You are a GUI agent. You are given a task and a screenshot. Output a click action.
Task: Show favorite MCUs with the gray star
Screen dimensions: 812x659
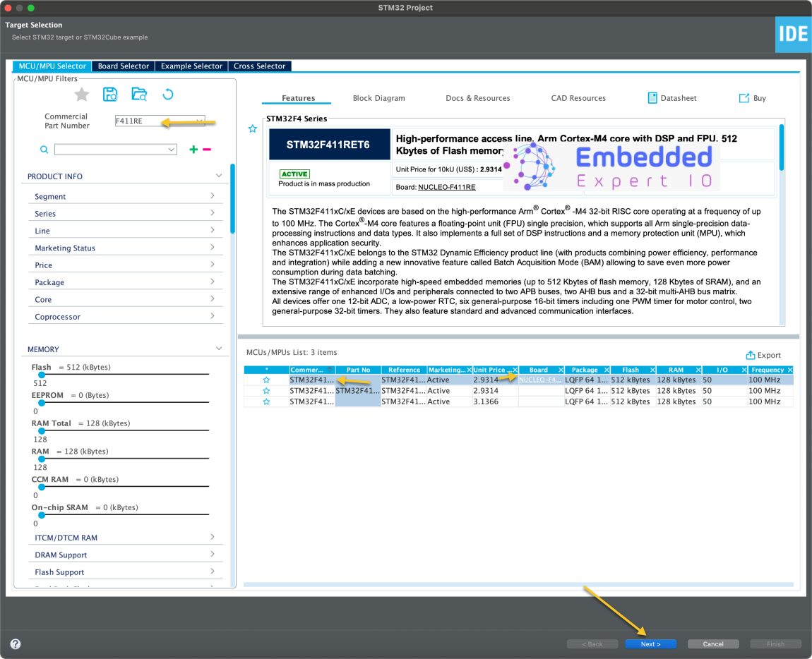point(82,95)
